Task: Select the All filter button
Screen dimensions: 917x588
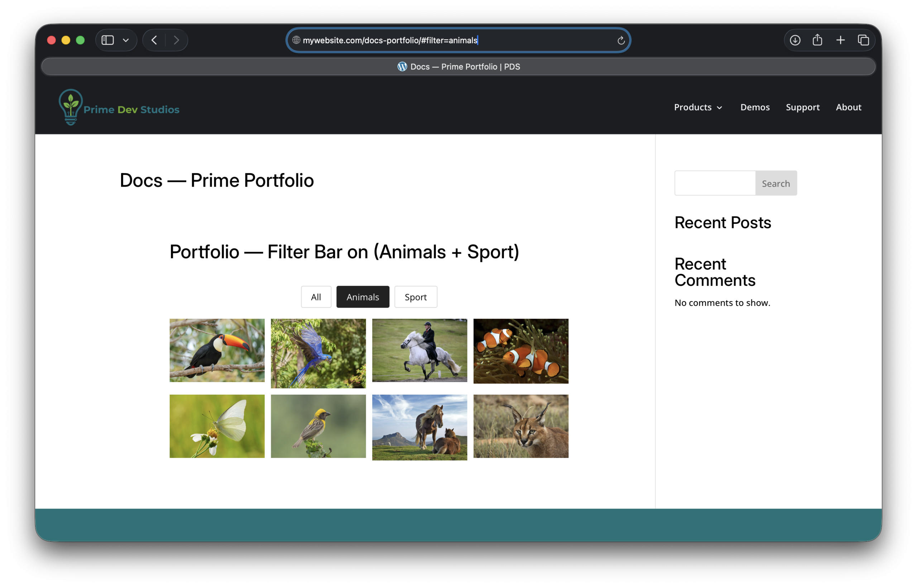Action: (316, 297)
